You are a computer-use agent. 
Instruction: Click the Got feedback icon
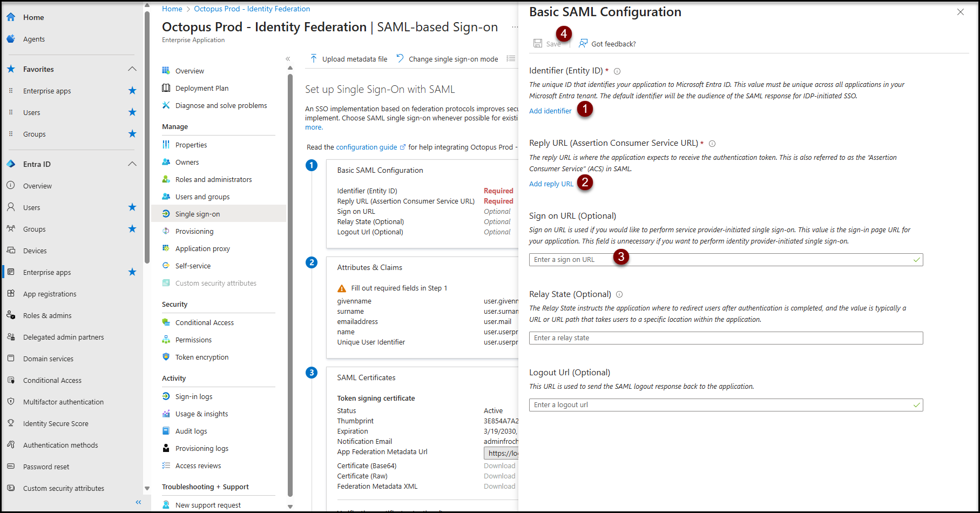583,43
